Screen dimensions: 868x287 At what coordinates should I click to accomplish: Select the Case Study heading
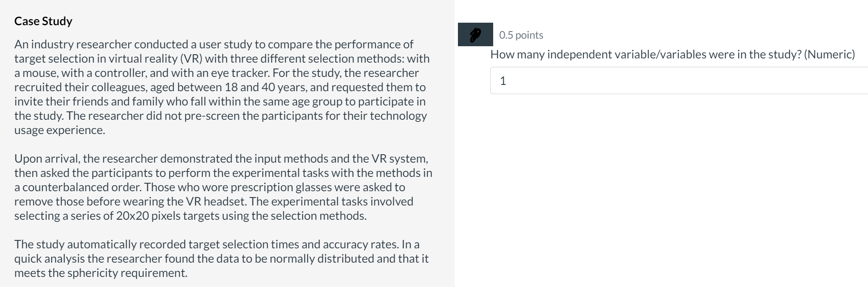pyautogui.click(x=43, y=21)
